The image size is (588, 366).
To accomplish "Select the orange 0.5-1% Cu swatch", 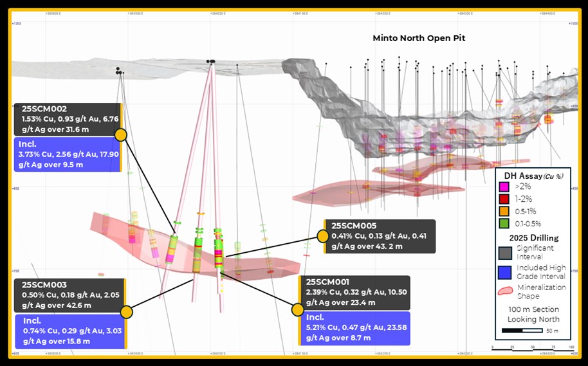I will pyautogui.click(x=504, y=211).
